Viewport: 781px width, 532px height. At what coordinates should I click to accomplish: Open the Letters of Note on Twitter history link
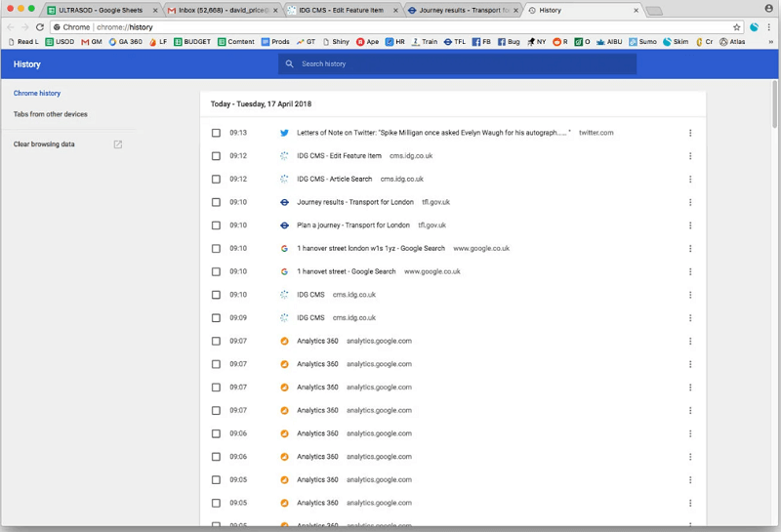click(433, 133)
